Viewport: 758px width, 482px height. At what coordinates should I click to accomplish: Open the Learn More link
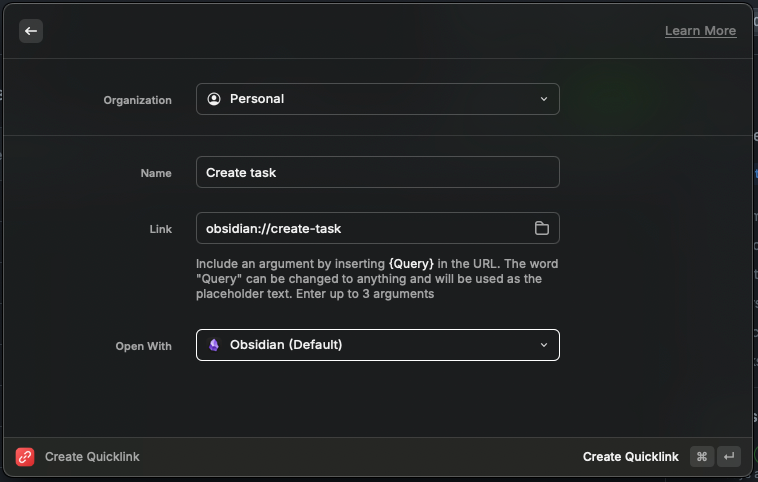(x=700, y=30)
